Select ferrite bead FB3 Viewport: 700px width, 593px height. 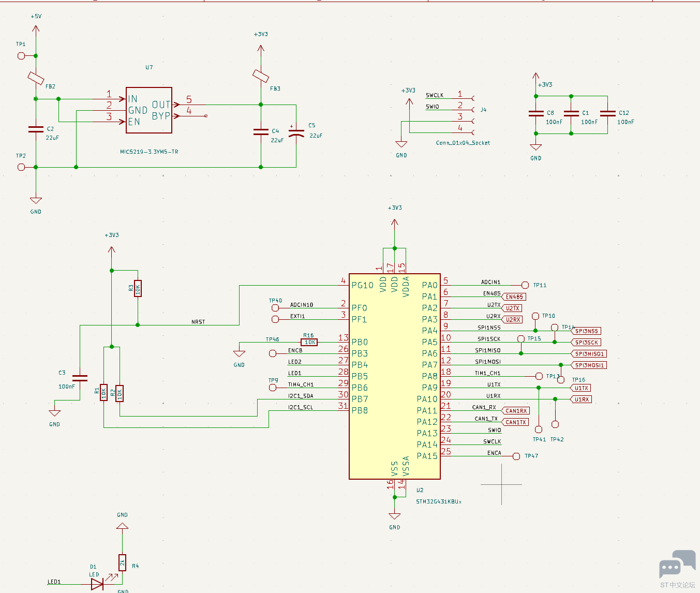(261, 76)
